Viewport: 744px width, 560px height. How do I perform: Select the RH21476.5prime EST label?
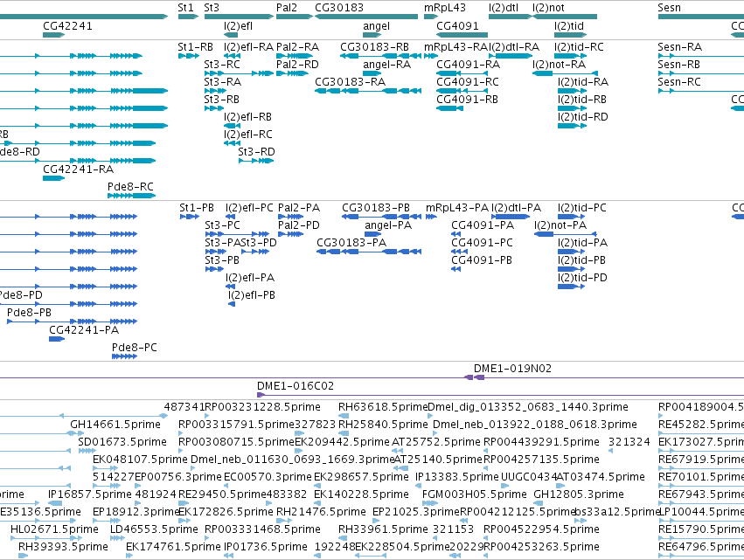pos(321,512)
